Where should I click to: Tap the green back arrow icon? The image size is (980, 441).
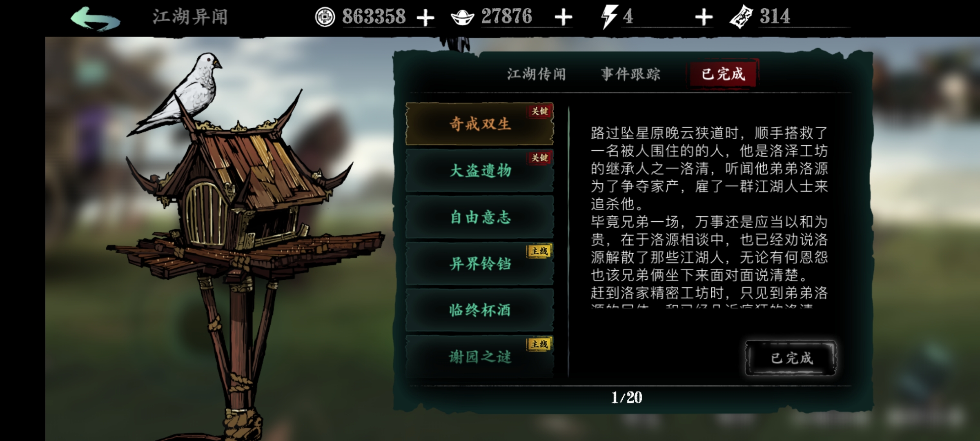pyautogui.click(x=96, y=19)
